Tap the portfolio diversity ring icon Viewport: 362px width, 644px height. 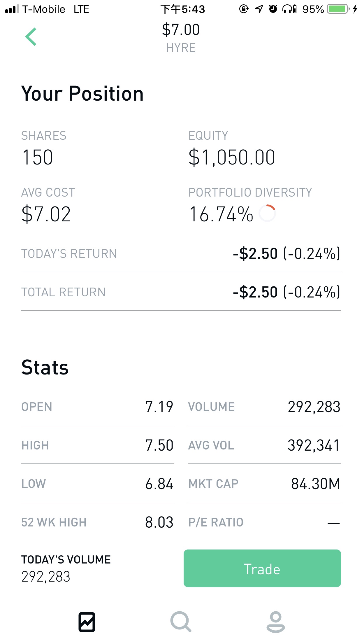click(267, 213)
